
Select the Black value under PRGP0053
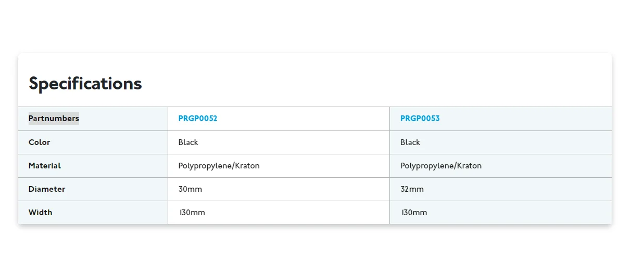pyautogui.click(x=410, y=142)
